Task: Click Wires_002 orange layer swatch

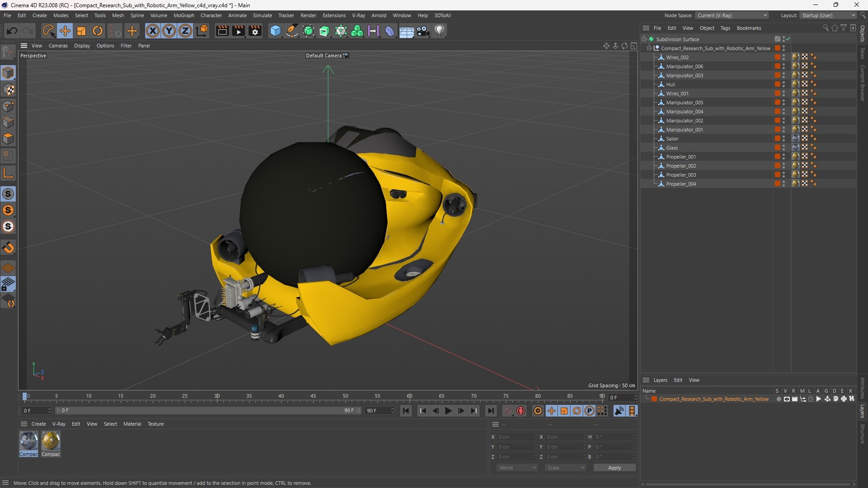Action: (777, 57)
